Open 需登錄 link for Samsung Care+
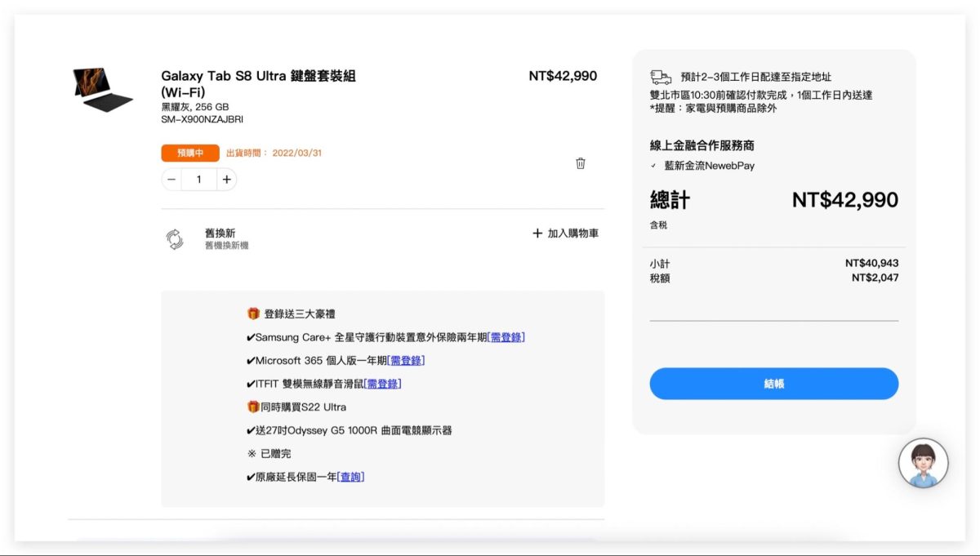Image resolution: width=980 pixels, height=556 pixels. tap(506, 337)
